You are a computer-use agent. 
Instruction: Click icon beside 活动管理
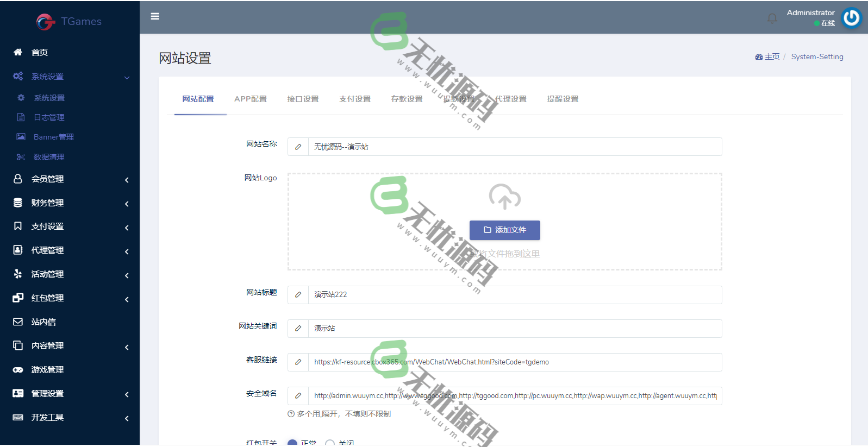coord(18,274)
